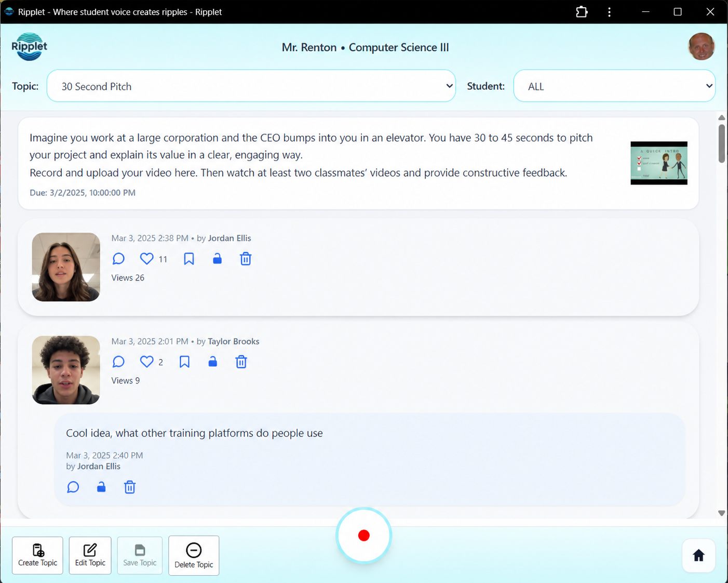Click the 'Jordan Ellis' author name on first post
728x583 pixels.
(230, 238)
